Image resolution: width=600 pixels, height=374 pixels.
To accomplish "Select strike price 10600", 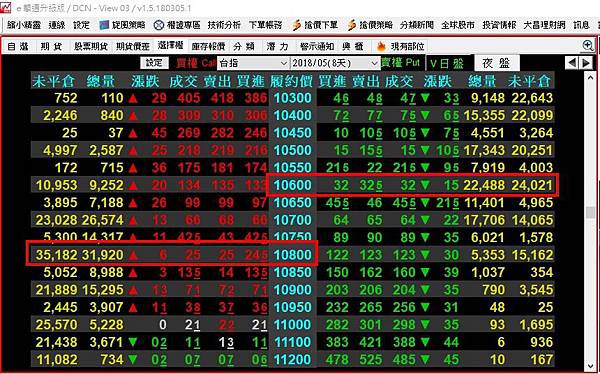I will click(293, 186).
